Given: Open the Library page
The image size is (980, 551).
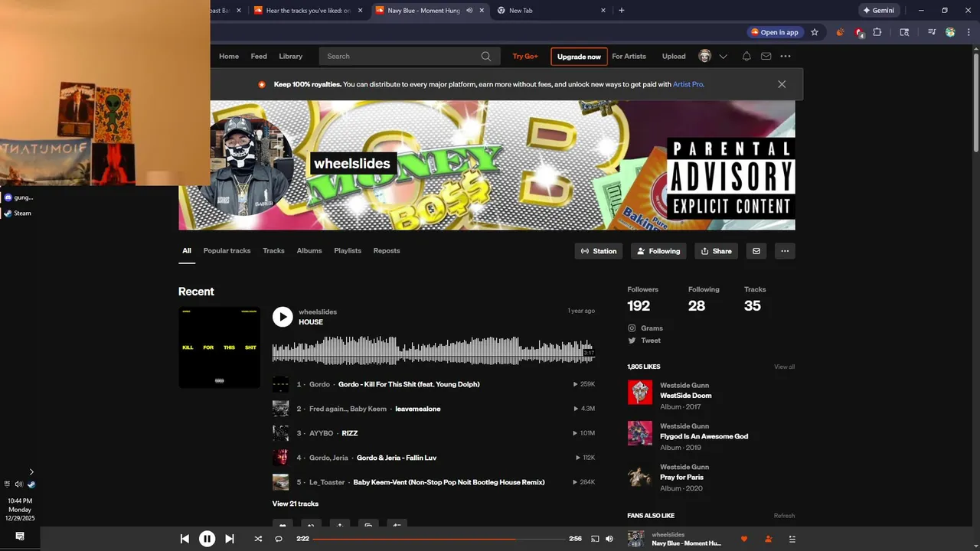Looking at the screenshot, I should pos(290,56).
